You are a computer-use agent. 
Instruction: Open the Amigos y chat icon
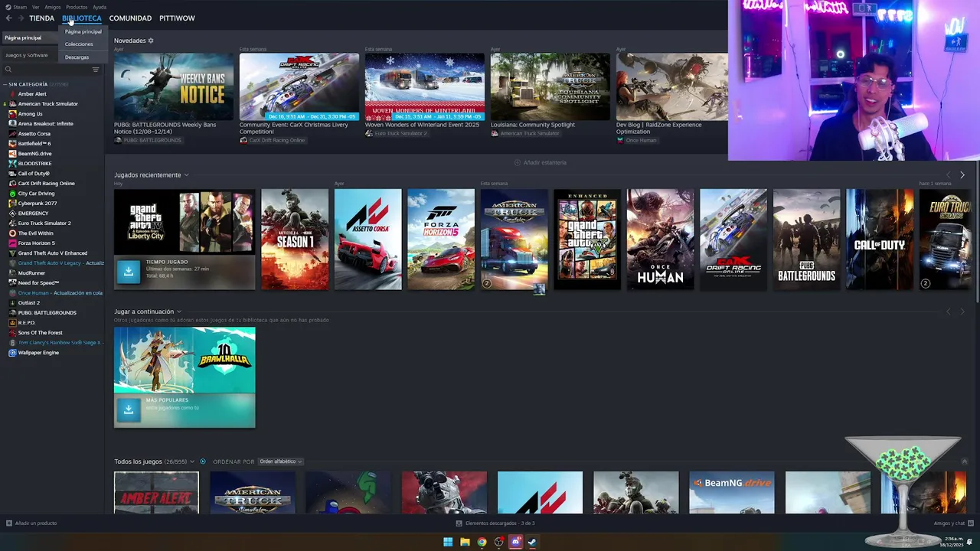pos(972,523)
